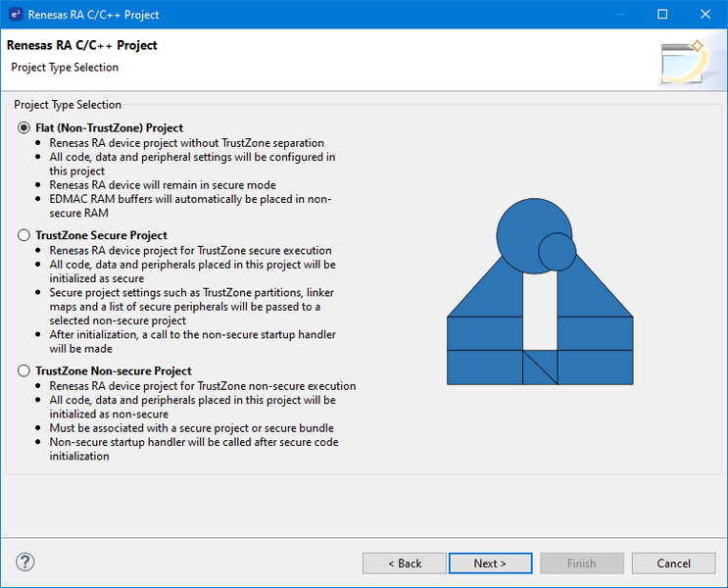Image resolution: width=728 pixels, height=588 pixels.
Task: Click the help question mark icon
Action: tap(25, 563)
